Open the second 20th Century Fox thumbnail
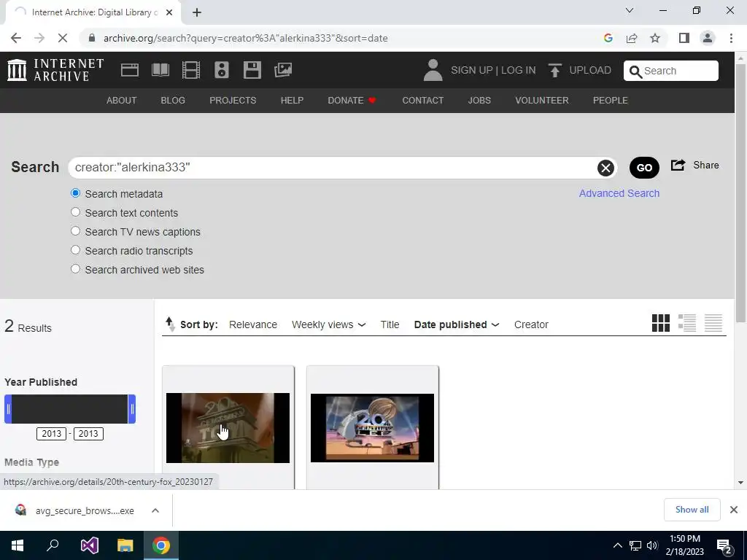Screen dimensions: 747x560 (x=373, y=427)
